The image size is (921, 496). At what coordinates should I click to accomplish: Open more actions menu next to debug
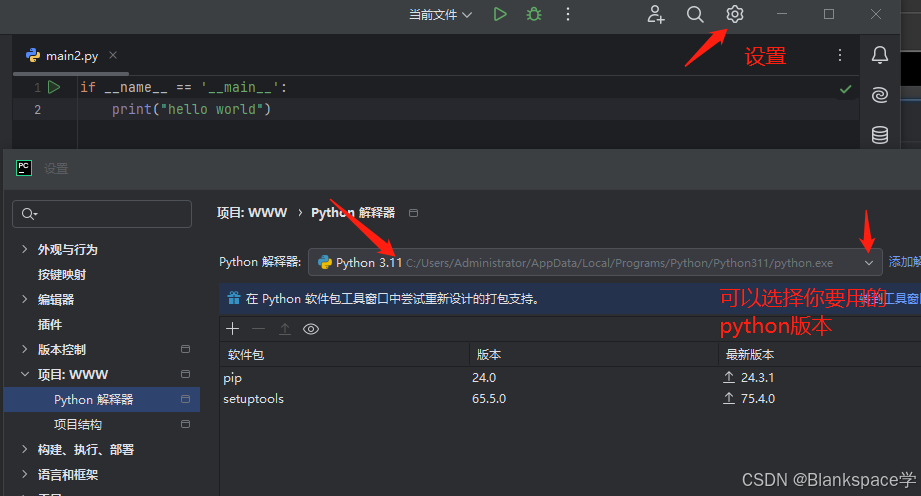coord(567,14)
